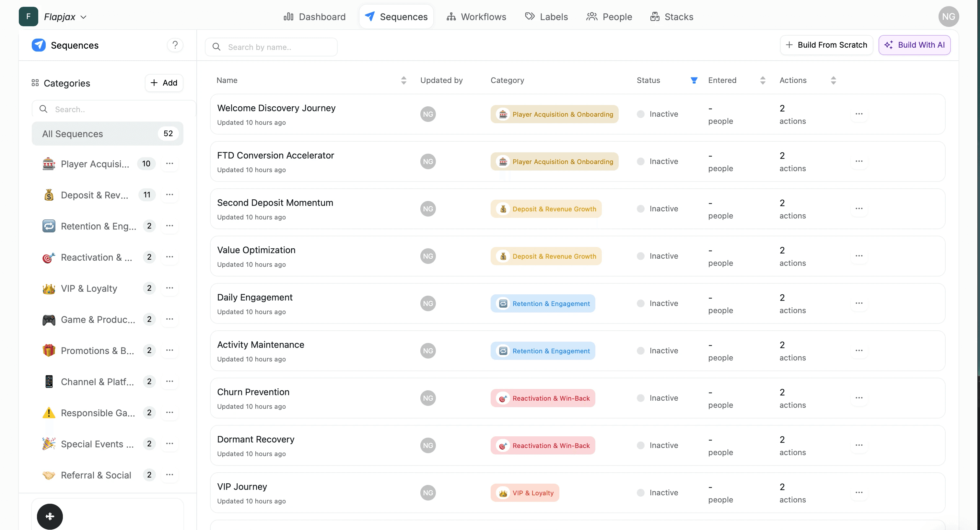Switch to the Workflows tab
Viewport: 980px width, 530px height.
point(476,17)
